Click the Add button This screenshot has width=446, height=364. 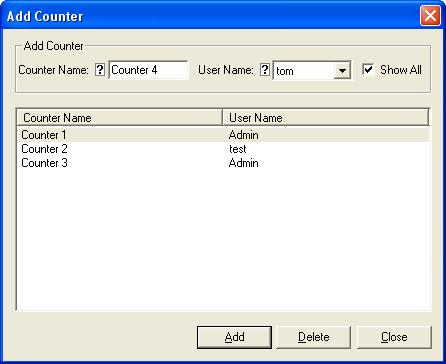coord(234,337)
